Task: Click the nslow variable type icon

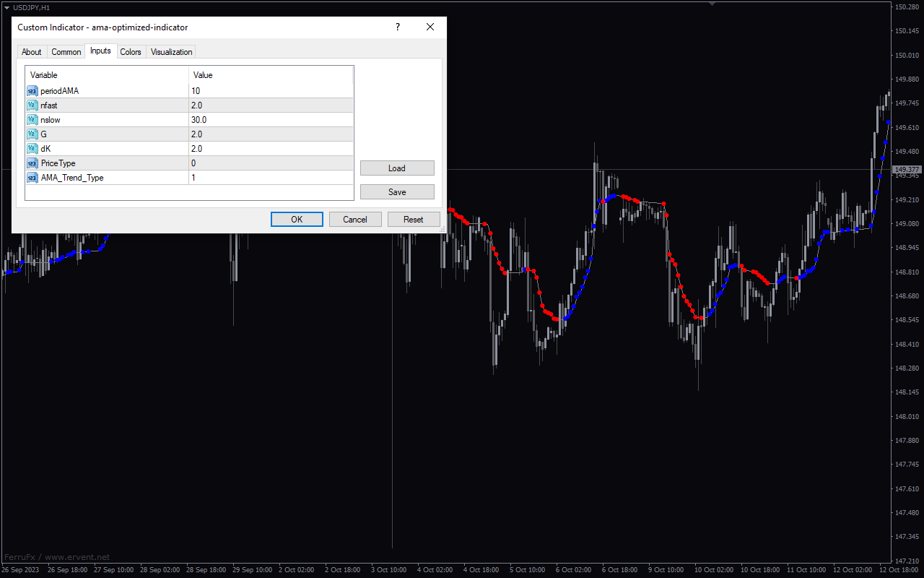Action: pyautogui.click(x=32, y=120)
